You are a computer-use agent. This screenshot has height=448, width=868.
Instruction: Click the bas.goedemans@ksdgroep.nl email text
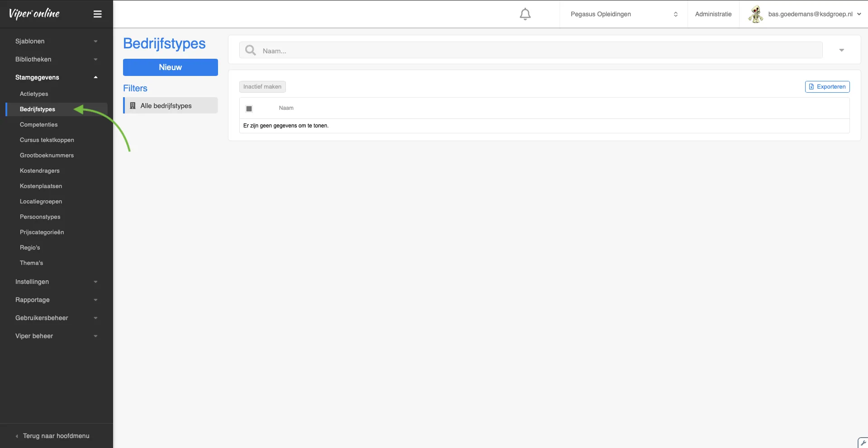810,14
